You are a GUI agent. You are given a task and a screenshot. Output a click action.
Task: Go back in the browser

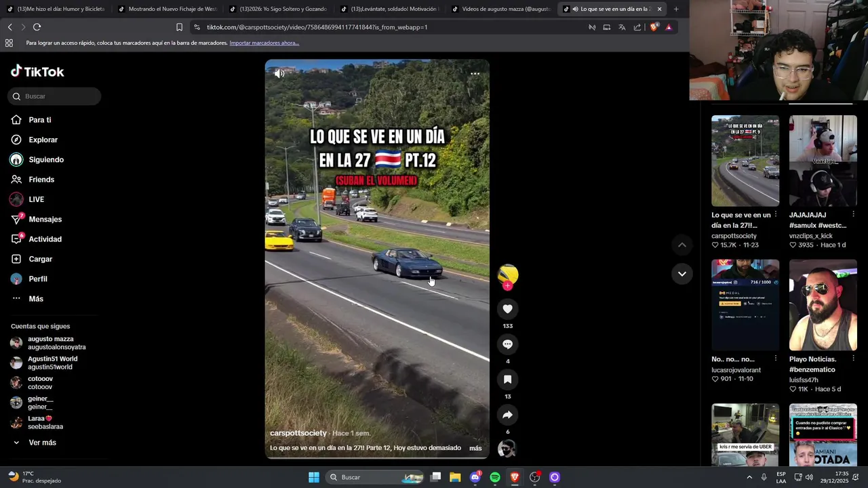[x=9, y=27]
